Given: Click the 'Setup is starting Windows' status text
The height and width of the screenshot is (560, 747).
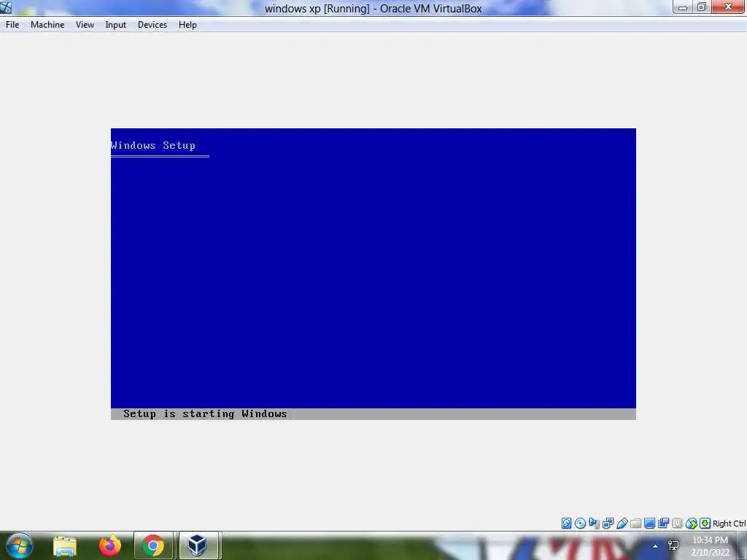Looking at the screenshot, I should [205, 414].
